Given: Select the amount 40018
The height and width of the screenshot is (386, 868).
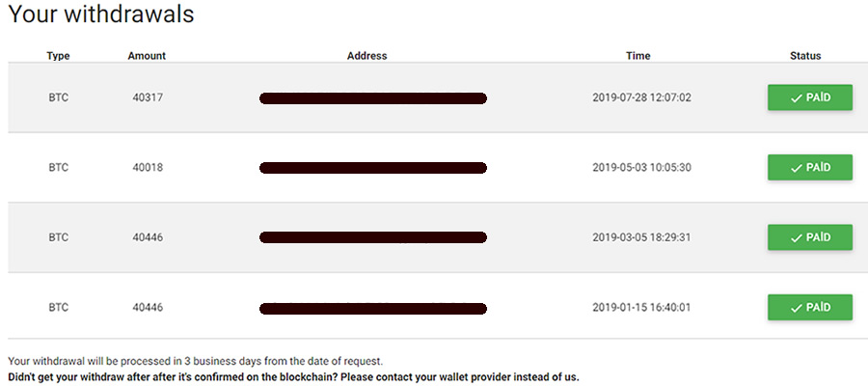Looking at the screenshot, I should (x=148, y=167).
